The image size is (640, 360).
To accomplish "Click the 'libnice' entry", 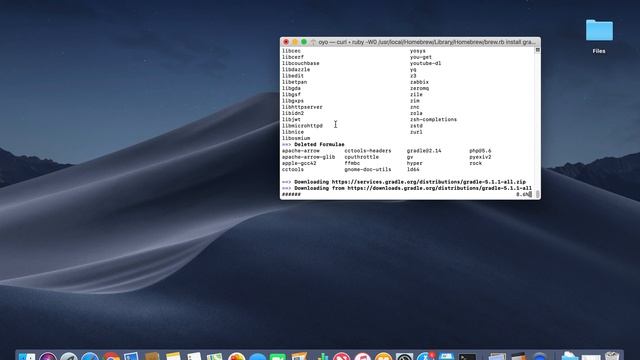I will point(293,132).
